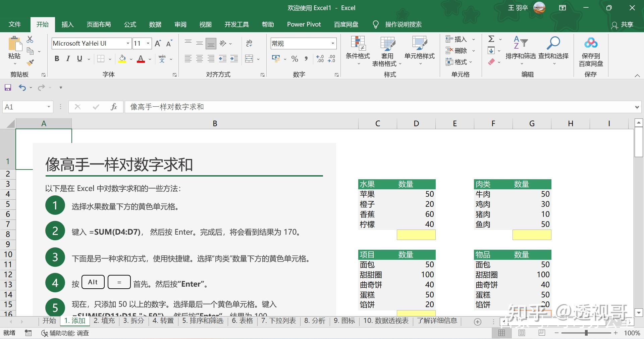
Task: Click the increase indent icon
Action: [234, 59]
